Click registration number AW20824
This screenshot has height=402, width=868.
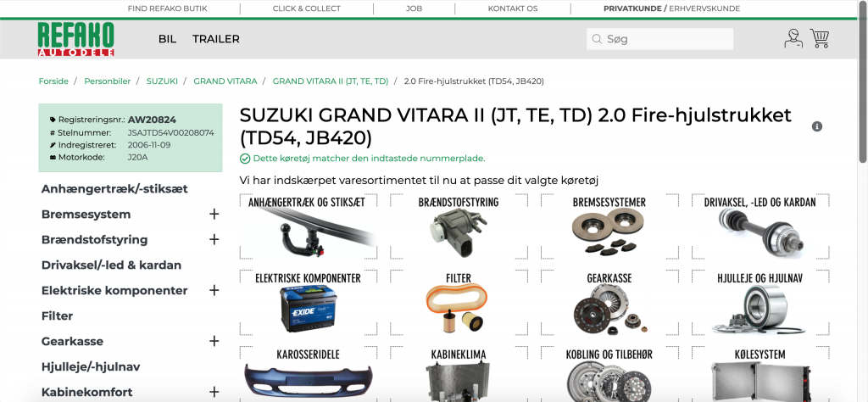[153, 120]
